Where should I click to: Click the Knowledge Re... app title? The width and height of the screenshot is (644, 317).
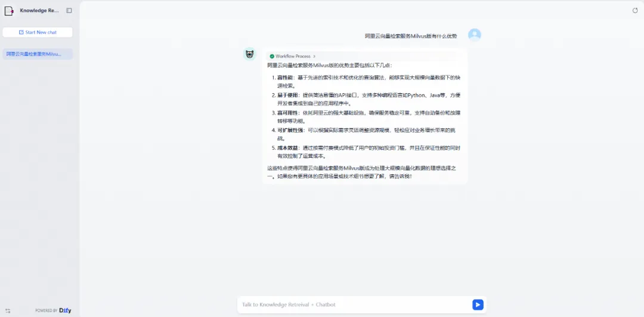point(39,11)
